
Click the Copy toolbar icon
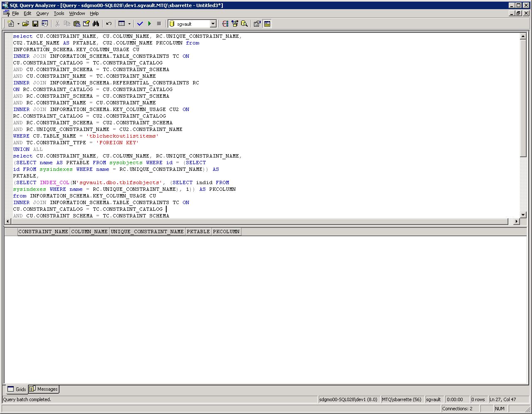click(67, 24)
